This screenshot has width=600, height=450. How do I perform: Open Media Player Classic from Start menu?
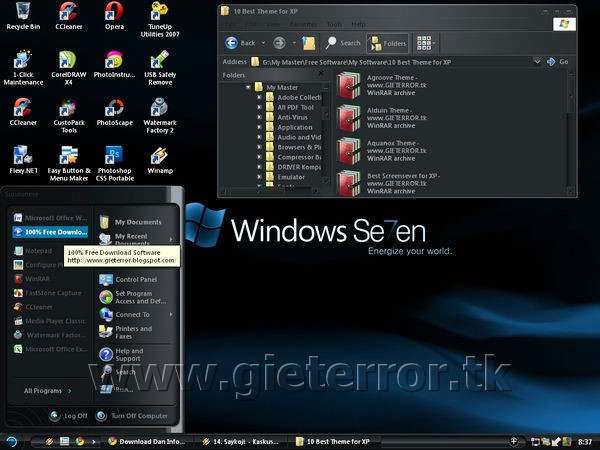click(x=50, y=321)
